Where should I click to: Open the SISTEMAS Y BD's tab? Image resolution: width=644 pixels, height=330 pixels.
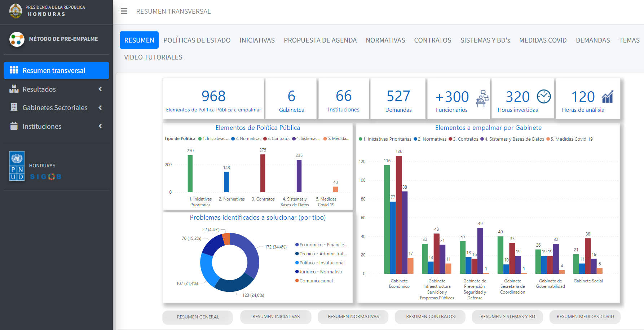[485, 40]
